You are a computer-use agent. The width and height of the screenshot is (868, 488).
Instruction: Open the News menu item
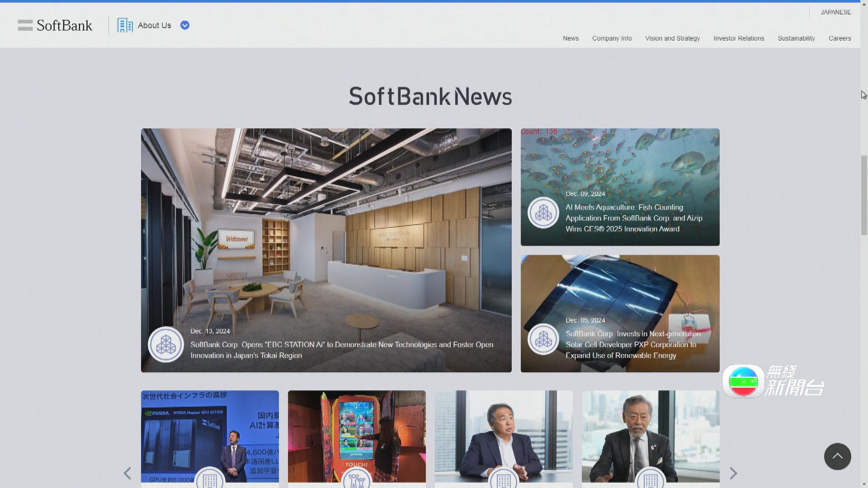point(571,38)
